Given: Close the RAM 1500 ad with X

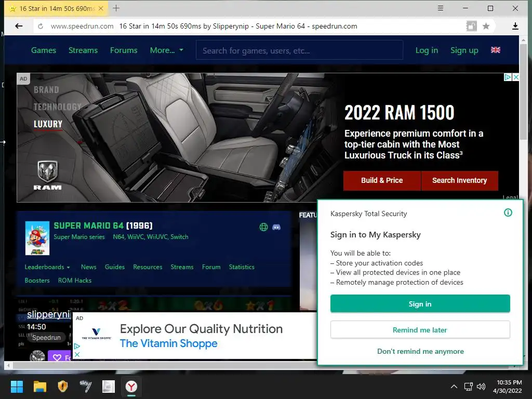Looking at the screenshot, I should 516,77.
